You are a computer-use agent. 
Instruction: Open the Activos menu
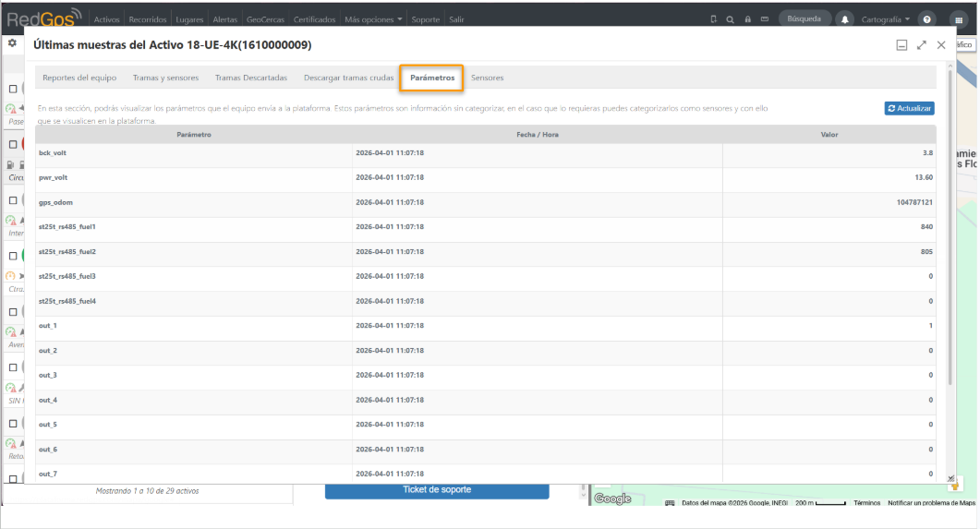point(106,19)
